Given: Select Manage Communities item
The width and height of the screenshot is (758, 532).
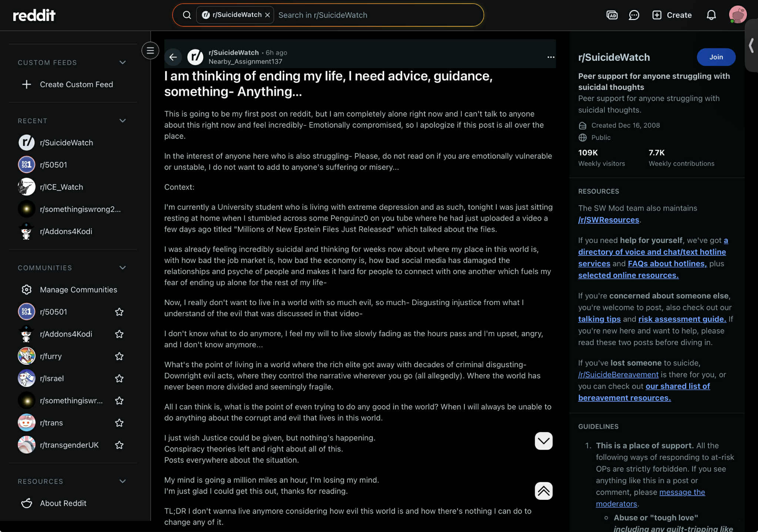Looking at the screenshot, I should tap(78, 290).
